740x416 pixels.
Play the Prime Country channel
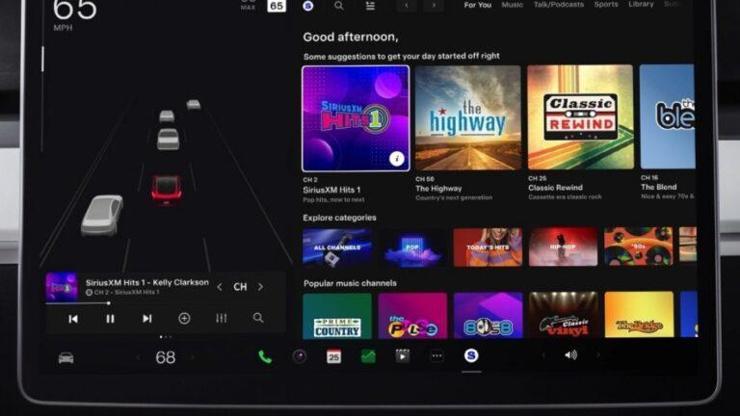[x=337, y=316]
